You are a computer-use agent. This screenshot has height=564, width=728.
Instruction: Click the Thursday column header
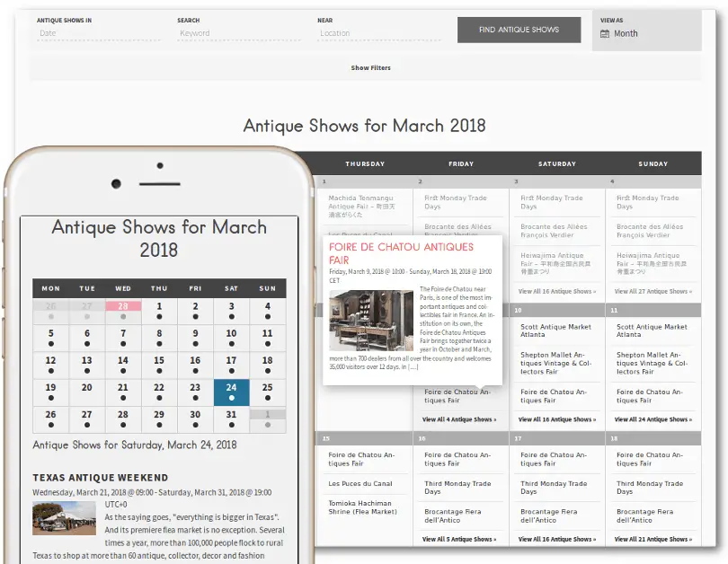(365, 163)
